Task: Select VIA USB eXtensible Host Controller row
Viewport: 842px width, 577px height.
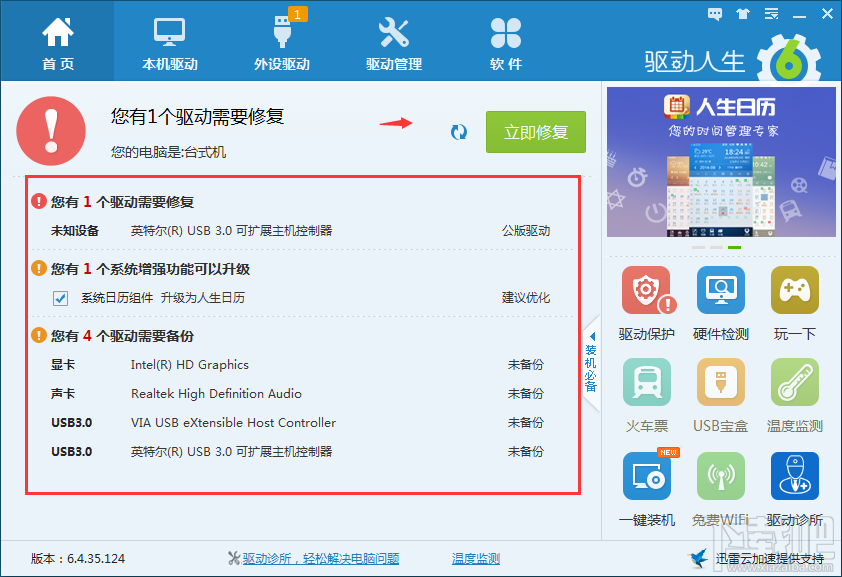Action: pyautogui.click(x=302, y=423)
